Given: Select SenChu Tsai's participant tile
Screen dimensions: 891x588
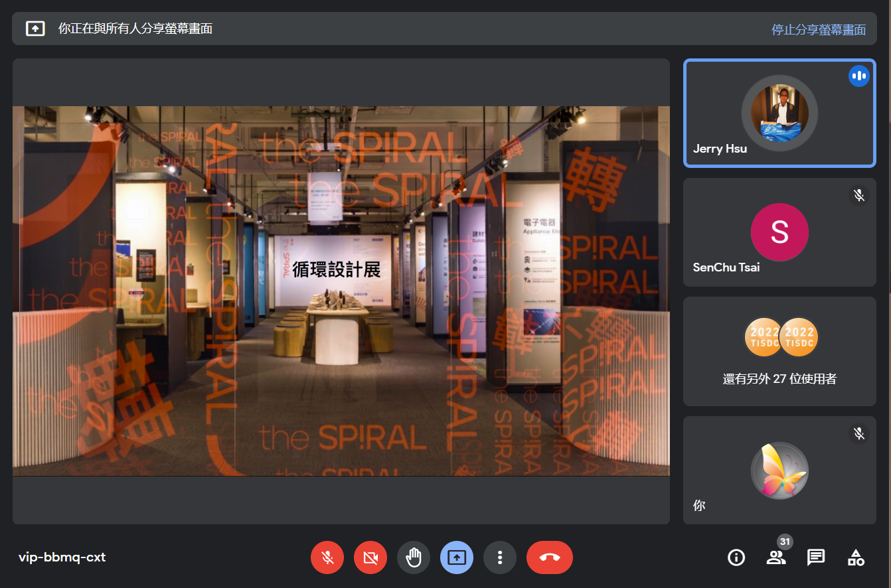Looking at the screenshot, I should pyautogui.click(x=779, y=232).
